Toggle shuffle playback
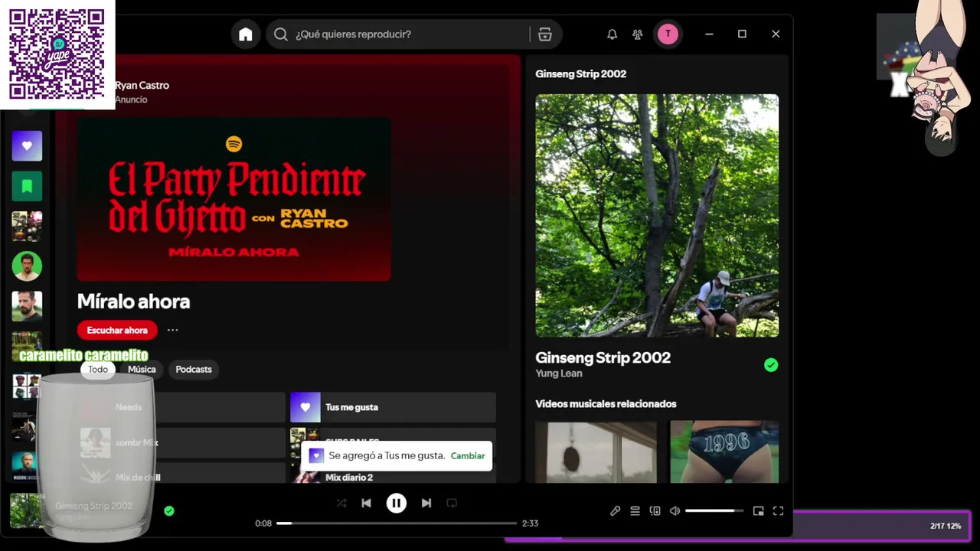 point(341,504)
